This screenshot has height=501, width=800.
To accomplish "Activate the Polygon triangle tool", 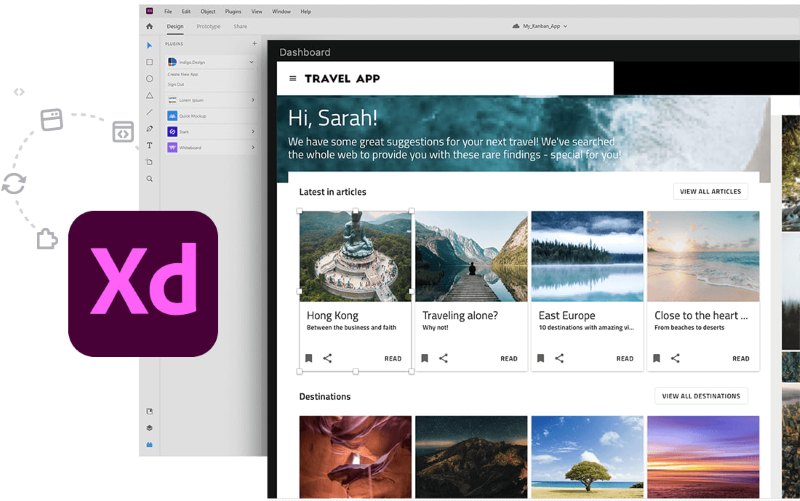I will pyautogui.click(x=149, y=95).
